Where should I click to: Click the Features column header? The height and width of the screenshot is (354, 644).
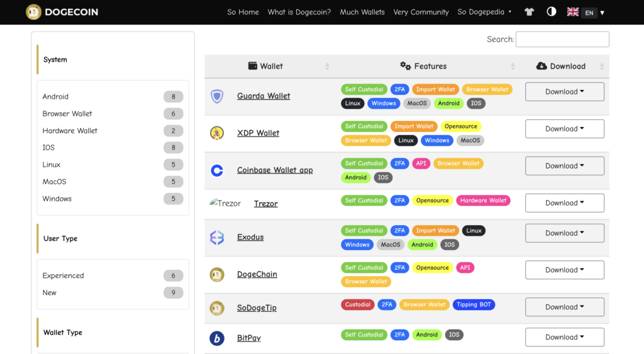(x=423, y=66)
